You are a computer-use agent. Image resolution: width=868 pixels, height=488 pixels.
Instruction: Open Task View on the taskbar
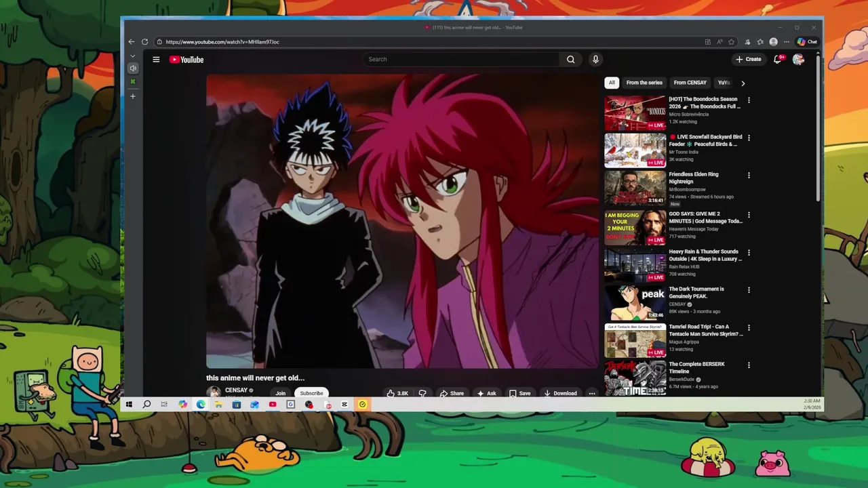tap(164, 405)
